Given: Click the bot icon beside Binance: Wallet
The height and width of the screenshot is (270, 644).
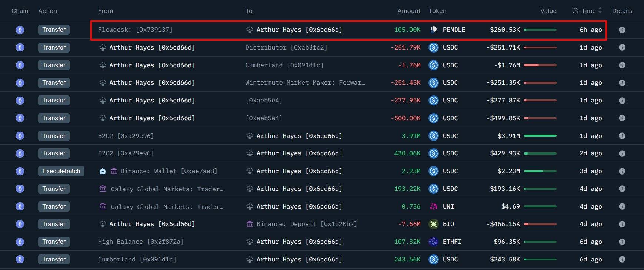Looking at the screenshot, I should coord(103,171).
